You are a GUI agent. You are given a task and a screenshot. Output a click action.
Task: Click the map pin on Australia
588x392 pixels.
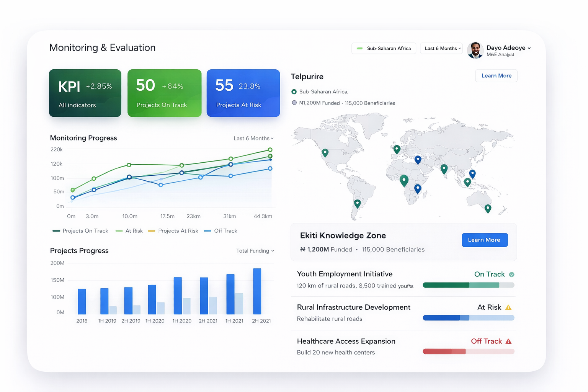click(x=488, y=208)
